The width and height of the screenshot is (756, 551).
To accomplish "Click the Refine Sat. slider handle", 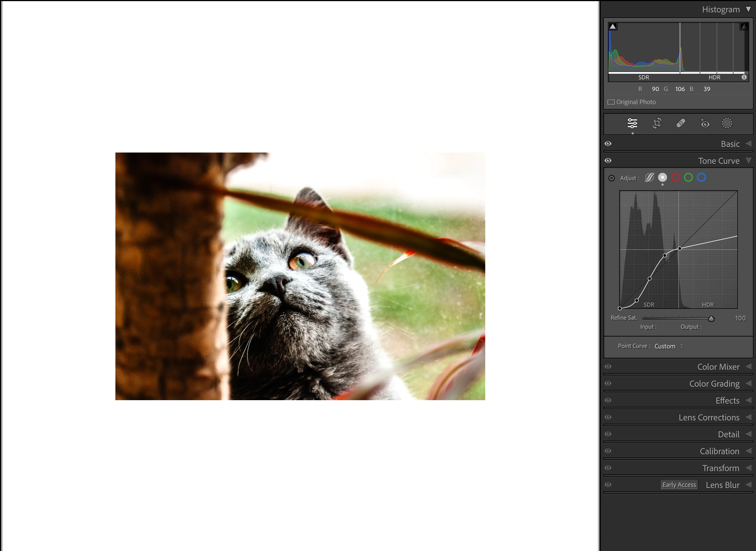I will pyautogui.click(x=711, y=319).
